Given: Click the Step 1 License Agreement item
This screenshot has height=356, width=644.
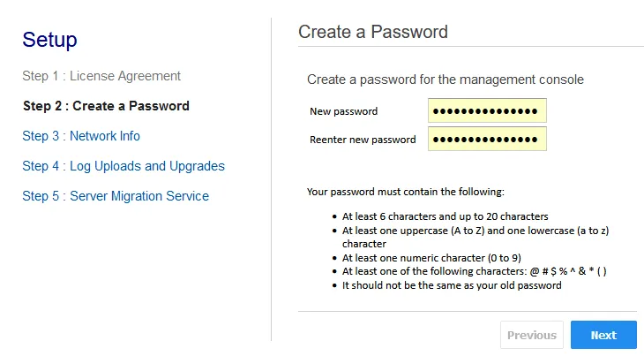Looking at the screenshot, I should (x=101, y=76).
